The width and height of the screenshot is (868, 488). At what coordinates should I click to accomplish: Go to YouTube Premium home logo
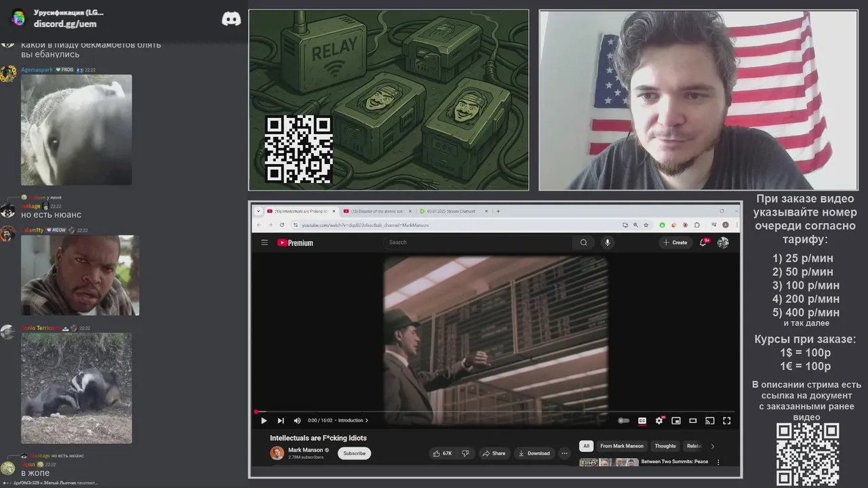coord(295,243)
